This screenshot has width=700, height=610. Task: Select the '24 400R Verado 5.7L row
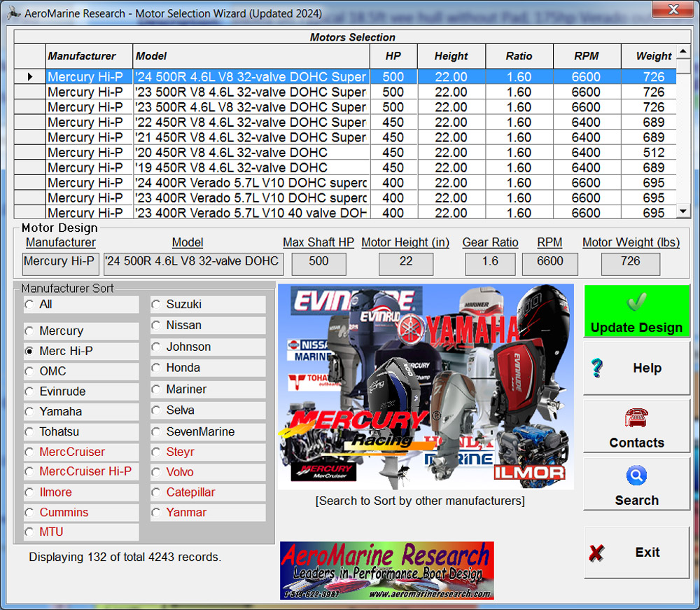[x=345, y=183]
